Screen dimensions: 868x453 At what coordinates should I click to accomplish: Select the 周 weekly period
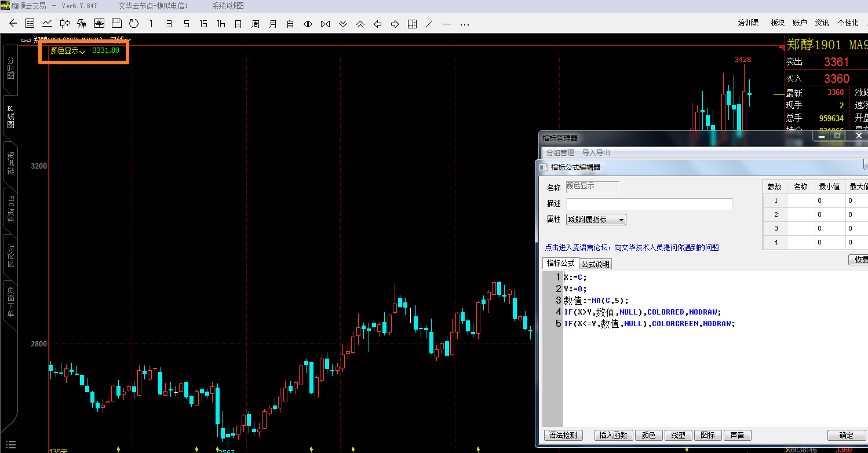(x=256, y=24)
